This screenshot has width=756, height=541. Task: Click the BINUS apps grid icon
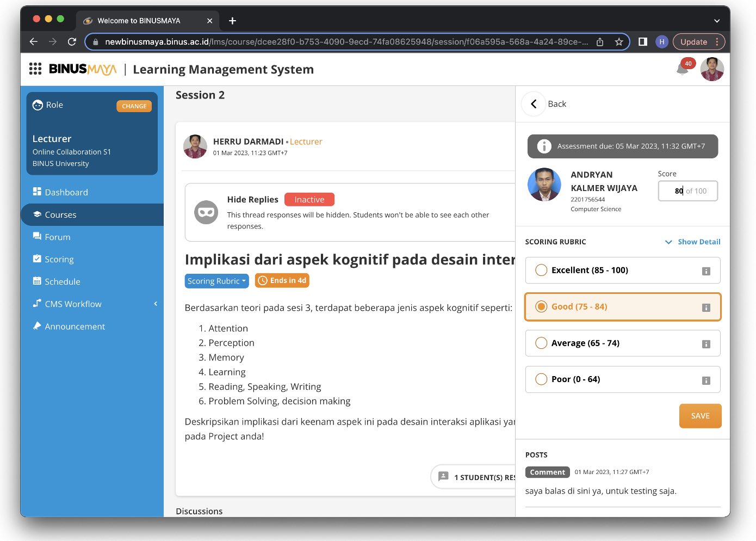(x=35, y=69)
